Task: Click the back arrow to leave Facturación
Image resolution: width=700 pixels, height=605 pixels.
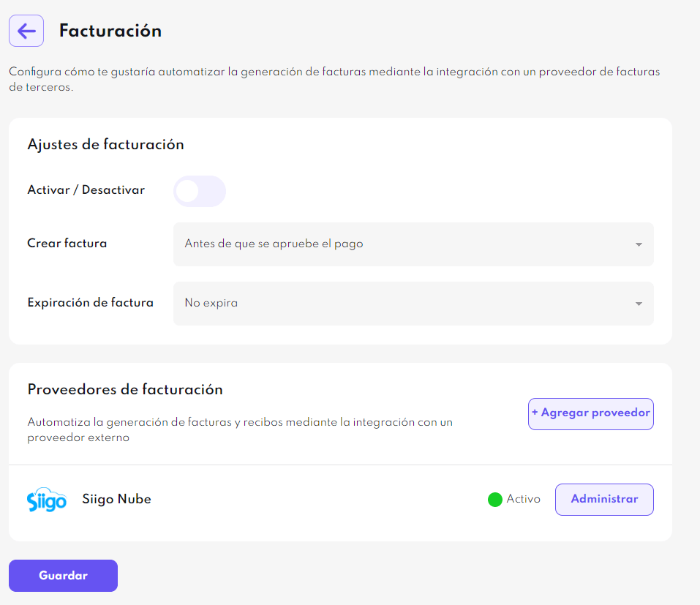Action: [x=26, y=30]
